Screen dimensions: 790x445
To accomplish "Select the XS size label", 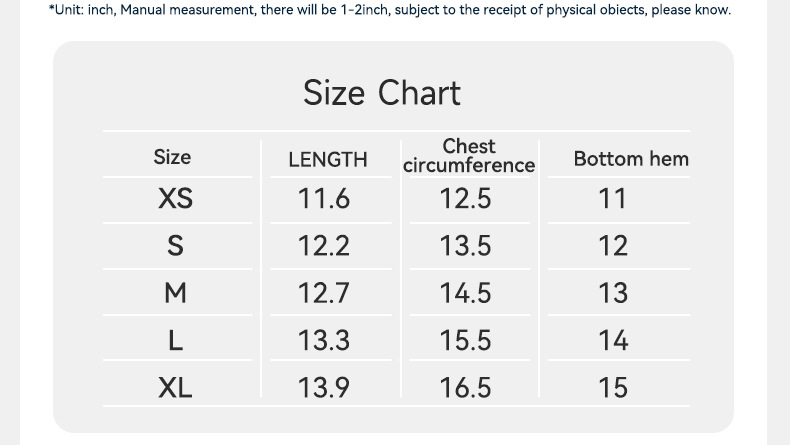I will 175,199.
